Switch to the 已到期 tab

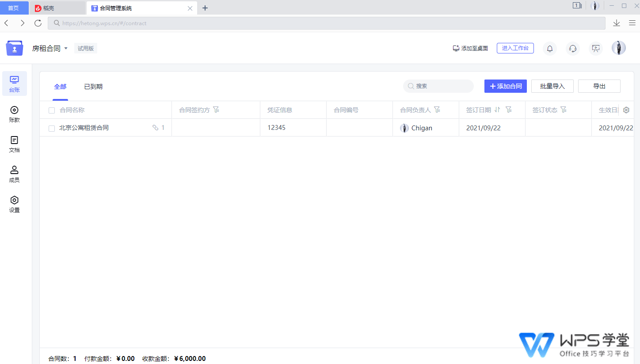[93, 87]
